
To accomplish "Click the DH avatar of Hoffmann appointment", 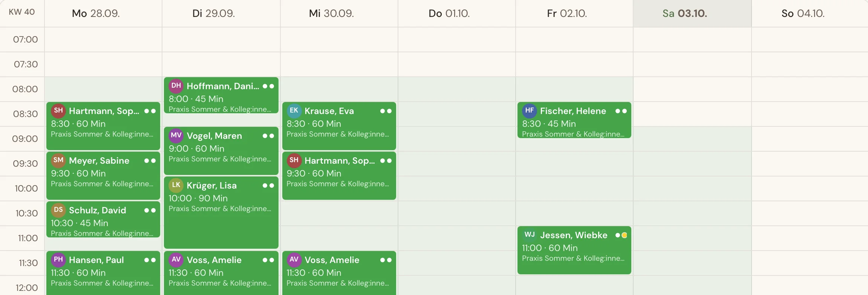I will (176, 86).
